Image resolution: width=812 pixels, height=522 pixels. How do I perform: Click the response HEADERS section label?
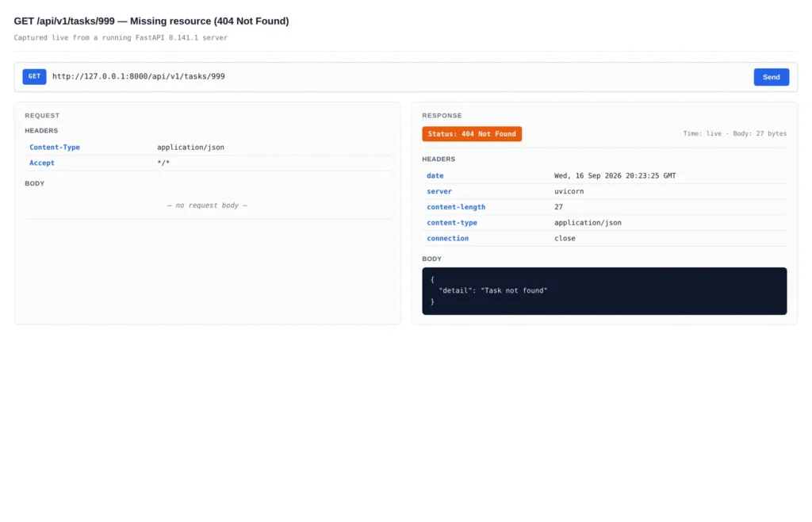pyautogui.click(x=439, y=159)
